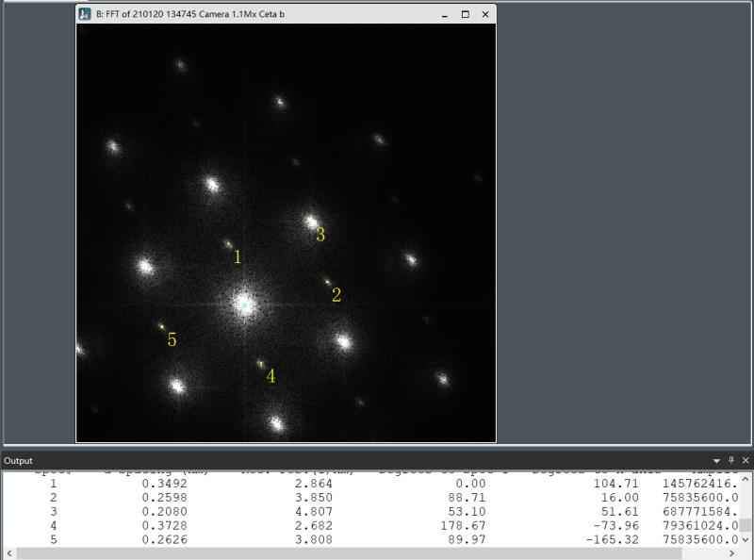Select yellow spot marker 4 in FFT

pos(270,376)
